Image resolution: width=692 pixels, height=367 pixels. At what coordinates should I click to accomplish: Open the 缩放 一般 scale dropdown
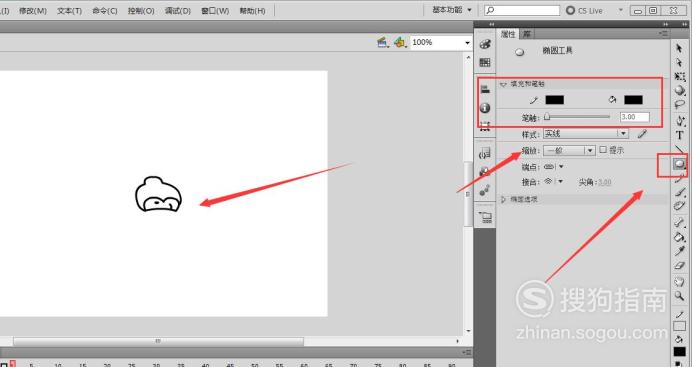coord(569,150)
